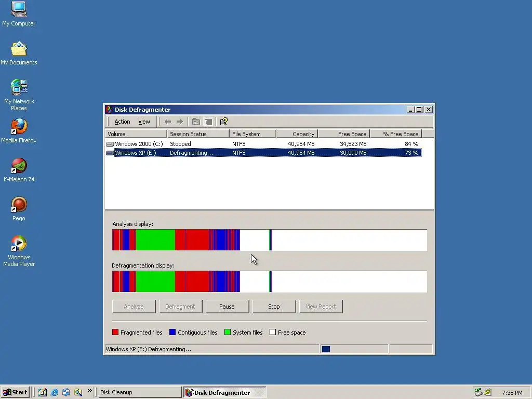The image size is (532, 399).
Task: Click the 'Defragmenting…' session status cell
Action: click(191, 153)
